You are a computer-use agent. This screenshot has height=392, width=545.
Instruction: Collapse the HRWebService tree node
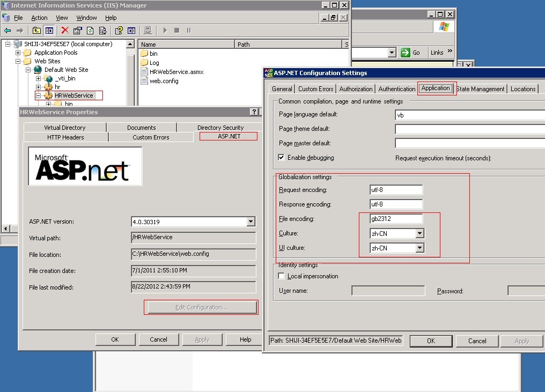38,95
